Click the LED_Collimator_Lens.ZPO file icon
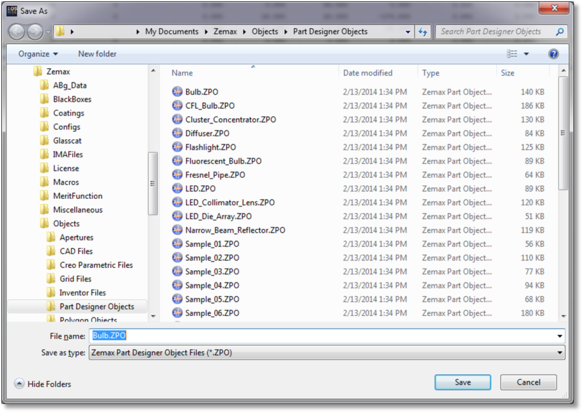 coord(177,202)
